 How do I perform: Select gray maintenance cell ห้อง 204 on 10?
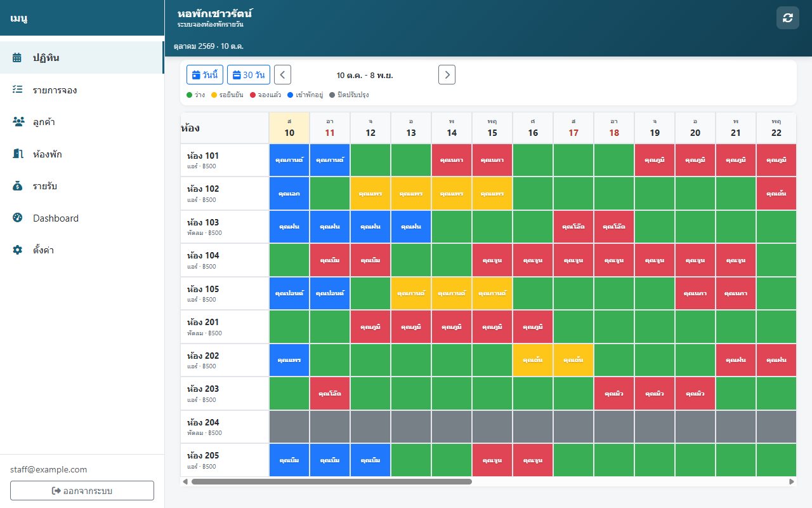pyautogui.click(x=289, y=427)
